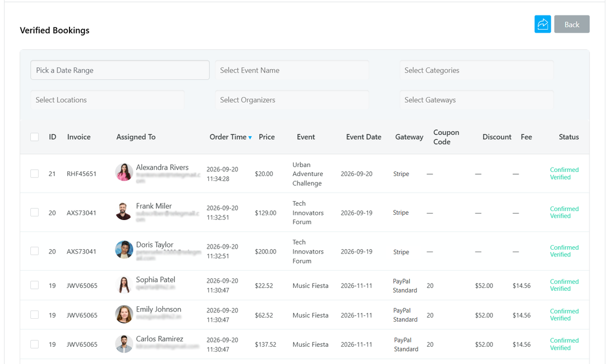Check the box for Carlos Ramirez booking
The image size is (609, 364).
(34, 344)
